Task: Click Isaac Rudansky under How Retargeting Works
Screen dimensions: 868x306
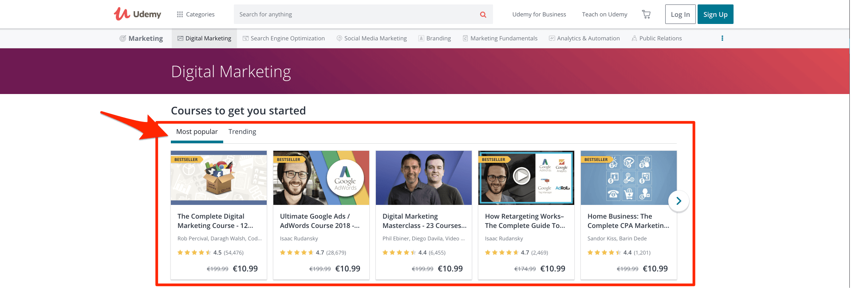Action: tap(504, 239)
